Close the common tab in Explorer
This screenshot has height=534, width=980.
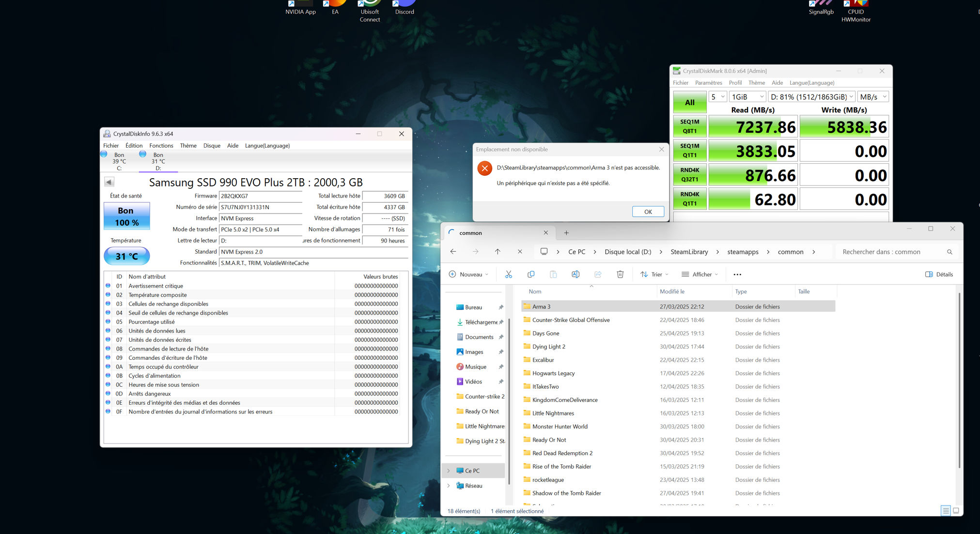tap(546, 233)
